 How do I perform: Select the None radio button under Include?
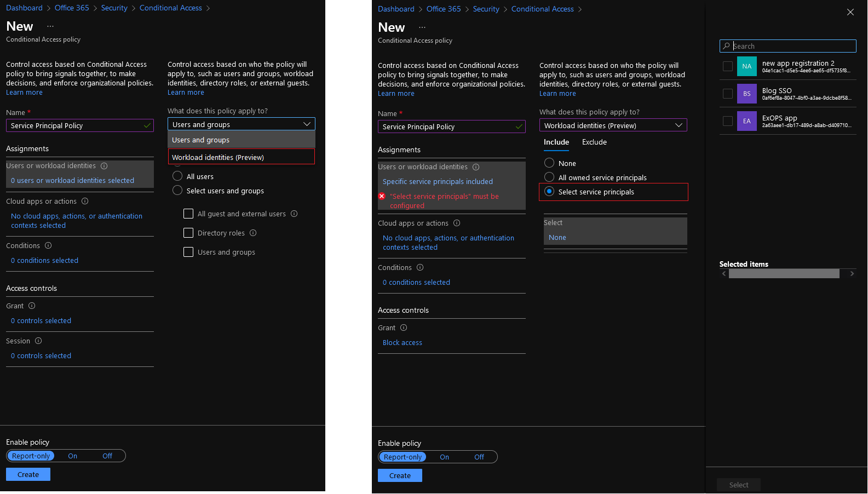pos(549,163)
